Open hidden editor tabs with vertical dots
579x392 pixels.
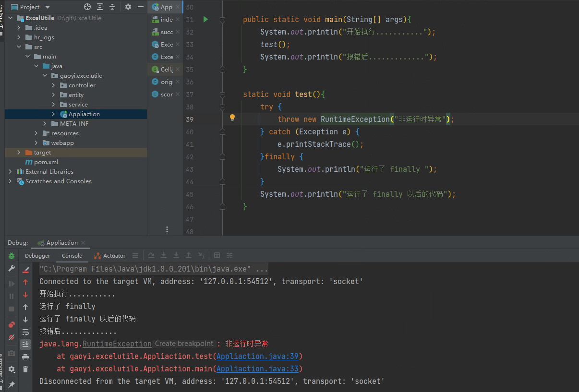pyautogui.click(x=167, y=229)
